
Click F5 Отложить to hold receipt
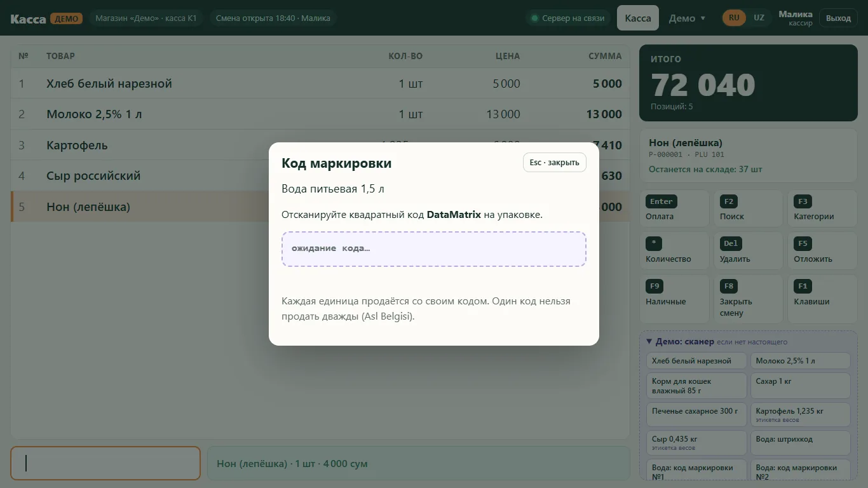click(x=822, y=251)
